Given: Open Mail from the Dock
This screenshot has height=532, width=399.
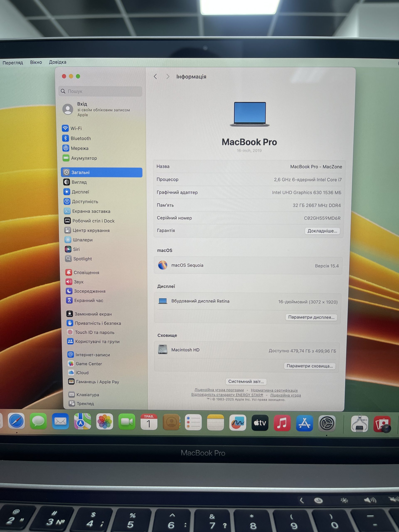Looking at the screenshot, I should click(x=60, y=421).
